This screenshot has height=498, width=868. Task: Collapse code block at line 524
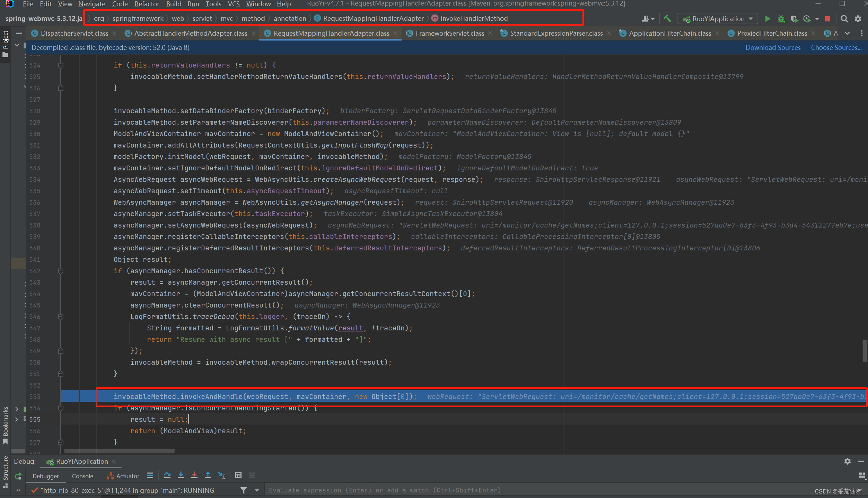click(x=61, y=65)
